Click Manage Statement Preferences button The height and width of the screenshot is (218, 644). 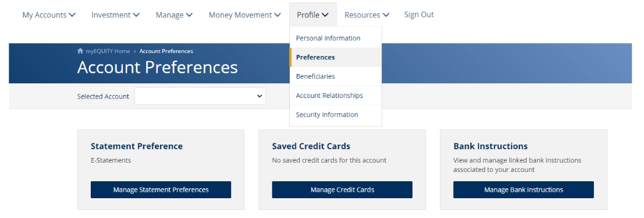[161, 189]
